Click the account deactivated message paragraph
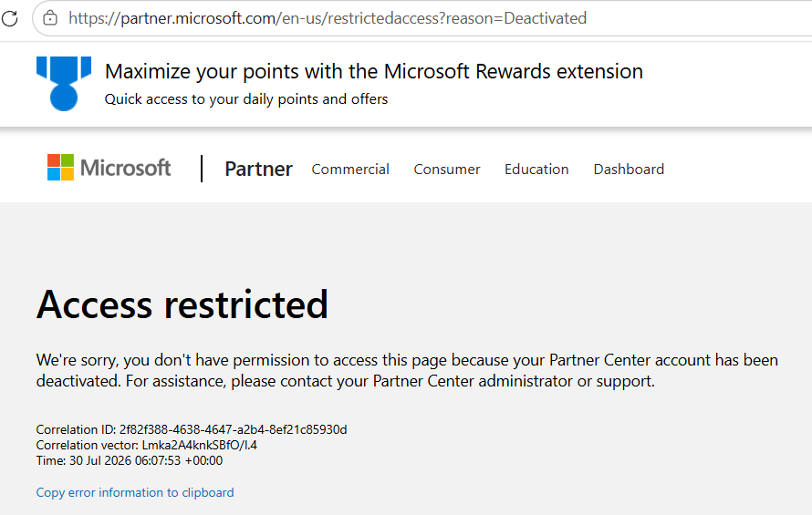 pos(407,371)
